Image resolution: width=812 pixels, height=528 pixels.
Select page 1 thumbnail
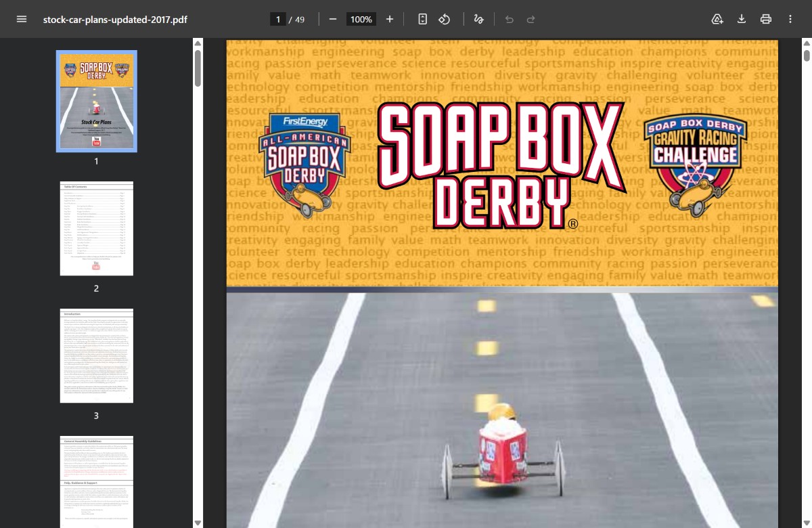(97, 101)
